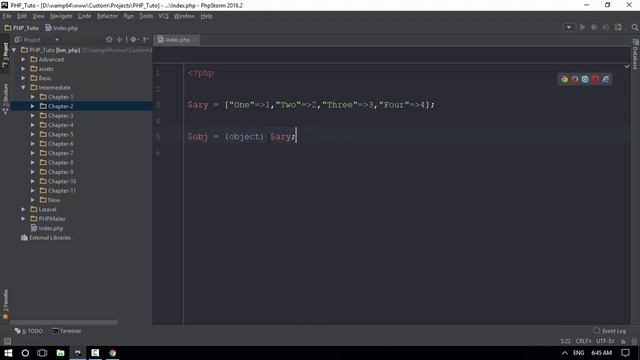Click line separator CRLF in status bar
Viewport: 640px width, 360px height.
[x=583, y=341]
